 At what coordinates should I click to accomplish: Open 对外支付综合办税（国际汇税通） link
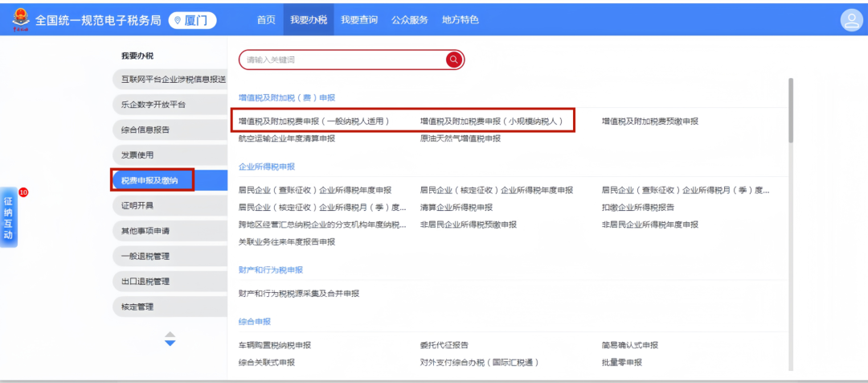pyautogui.click(x=479, y=363)
